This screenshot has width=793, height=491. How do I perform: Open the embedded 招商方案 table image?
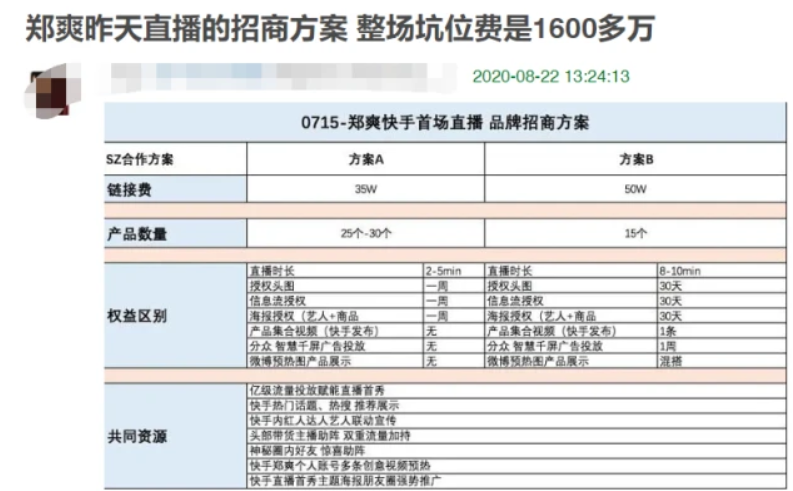coord(445,296)
